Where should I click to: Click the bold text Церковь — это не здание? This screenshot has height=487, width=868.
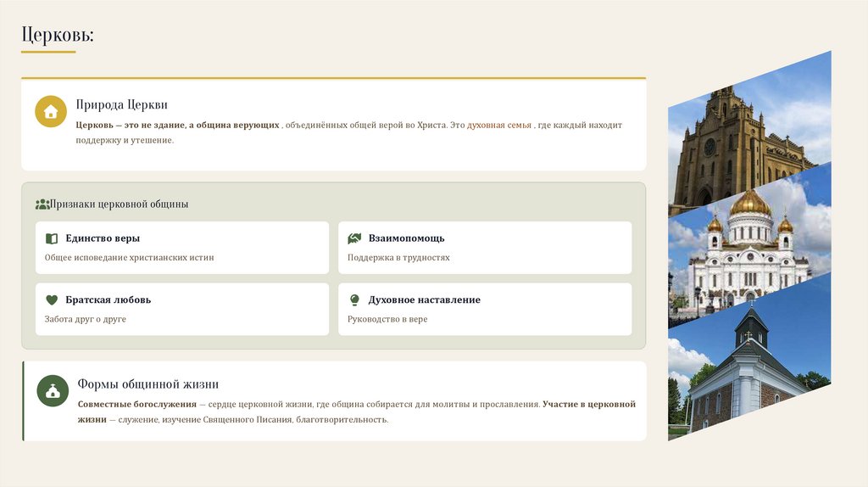click(131, 126)
